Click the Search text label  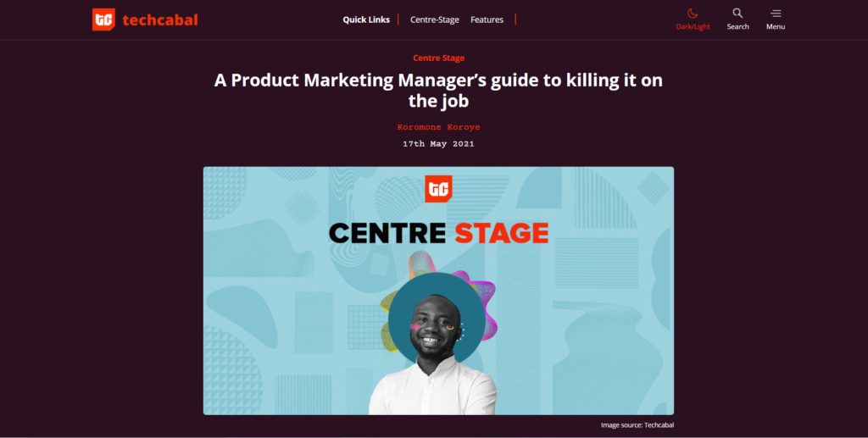(x=737, y=26)
